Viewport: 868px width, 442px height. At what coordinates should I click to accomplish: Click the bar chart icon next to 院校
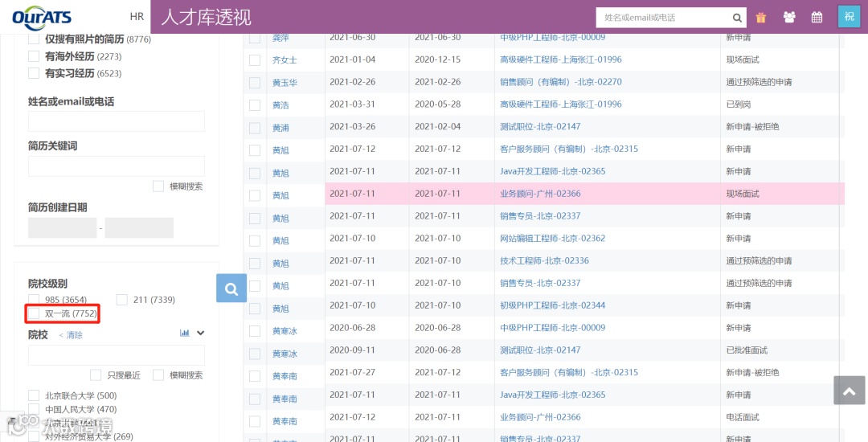185,333
